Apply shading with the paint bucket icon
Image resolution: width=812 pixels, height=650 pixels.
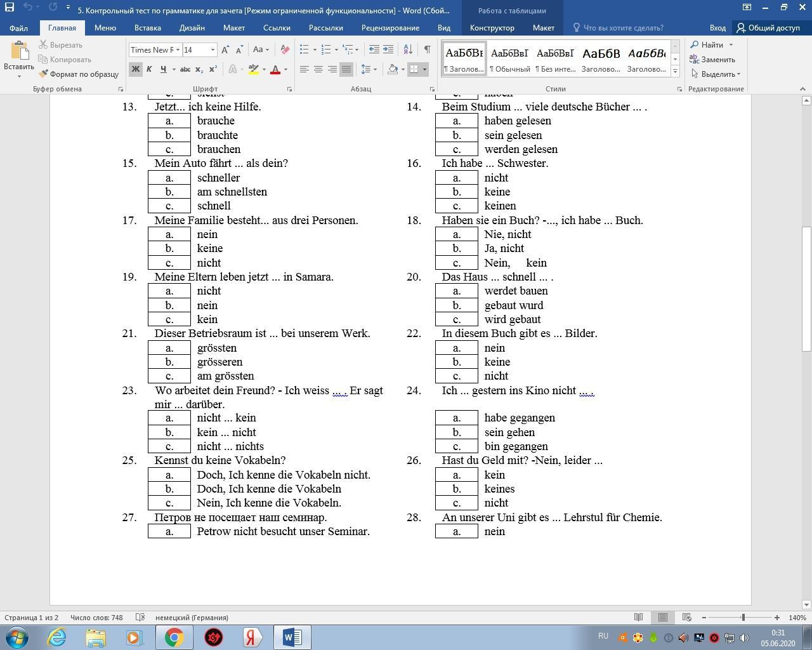[x=393, y=69]
